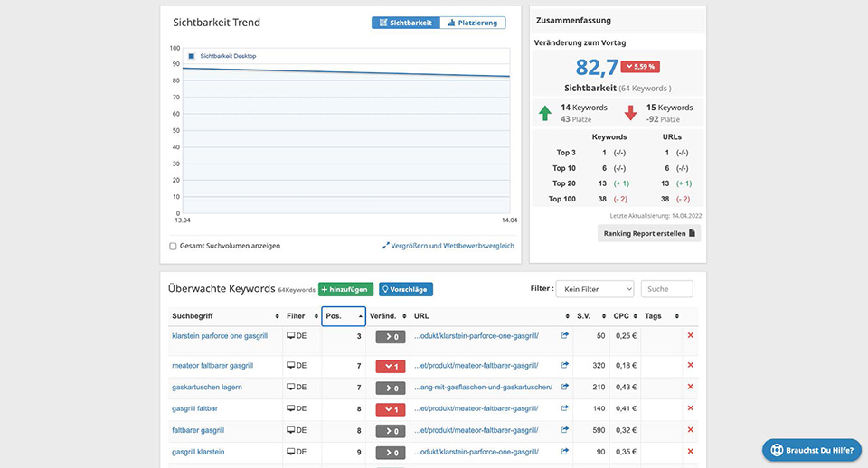The height and width of the screenshot is (468, 868).
Task: Open keyword meateor faltbarer gasgrill
Action: [x=212, y=366]
